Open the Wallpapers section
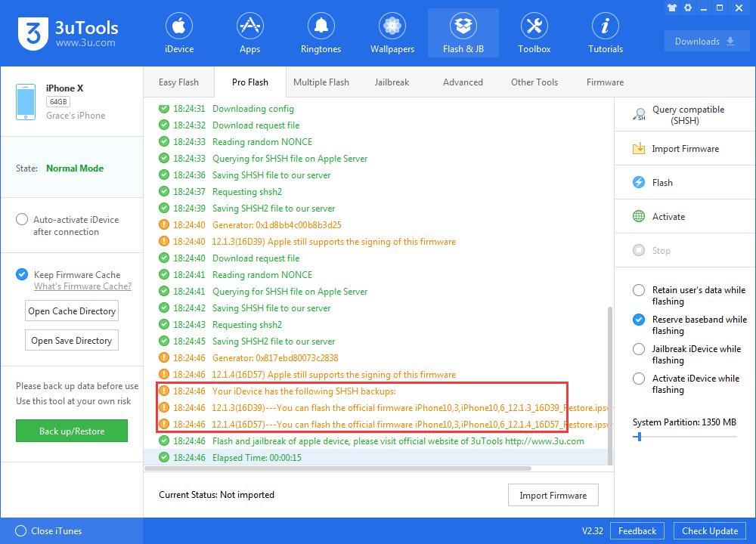The image size is (756, 544). click(392, 32)
